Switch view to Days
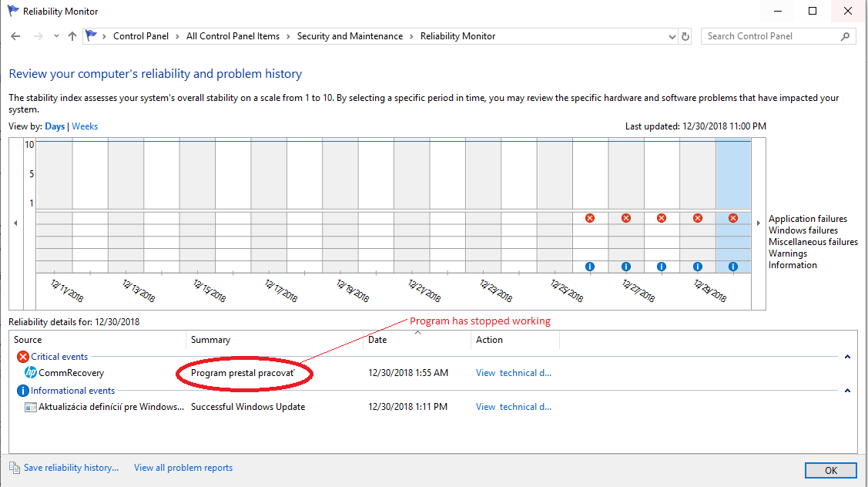This screenshot has height=487, width=868. point(55,126)
